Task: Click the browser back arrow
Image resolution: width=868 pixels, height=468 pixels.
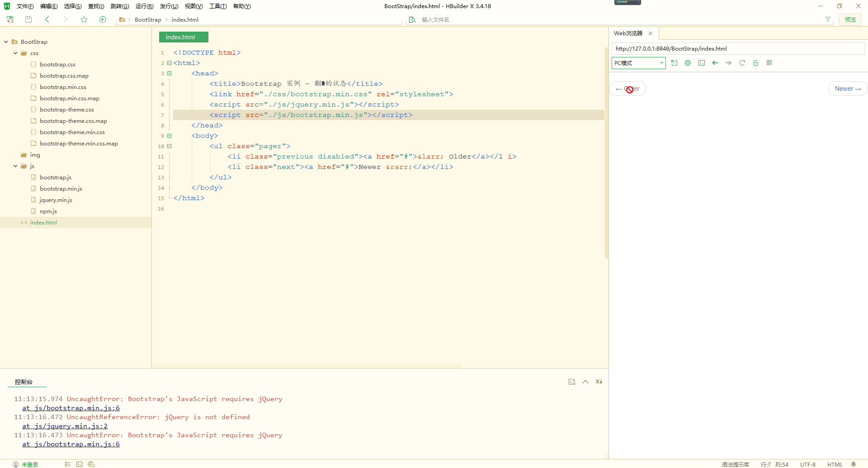Action: (x=715, y=63)
